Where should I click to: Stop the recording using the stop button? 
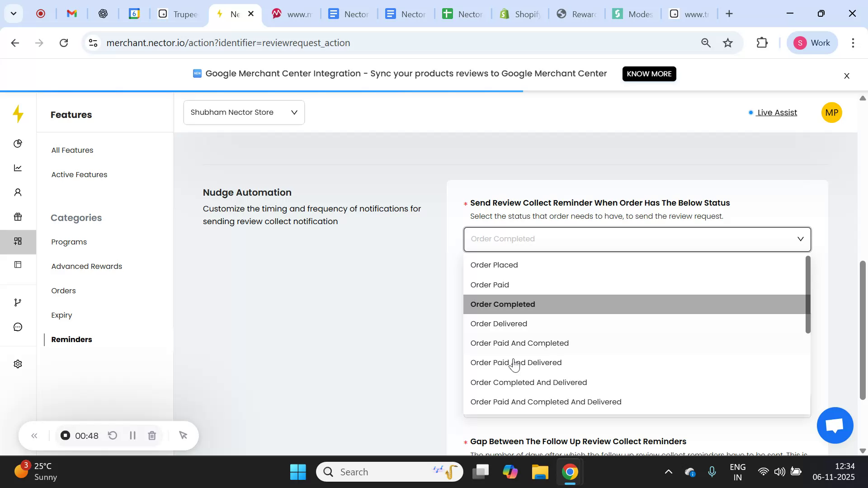[x=66, y=435]
